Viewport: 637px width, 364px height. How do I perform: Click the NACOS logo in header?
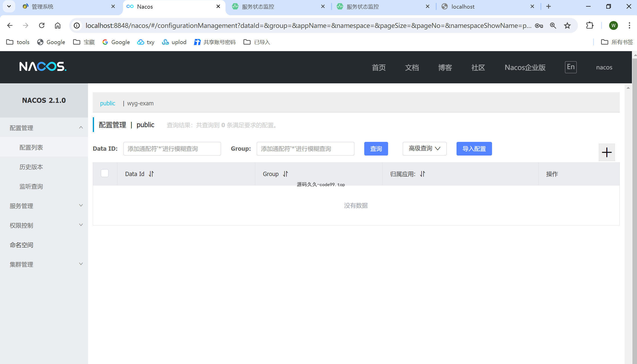coord(43,67)
